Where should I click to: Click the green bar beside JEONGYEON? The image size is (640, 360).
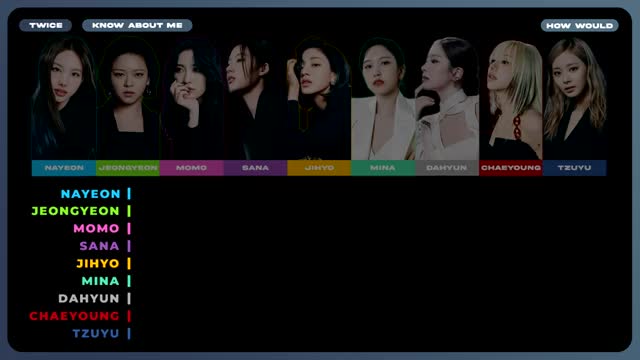pos(129,211)
